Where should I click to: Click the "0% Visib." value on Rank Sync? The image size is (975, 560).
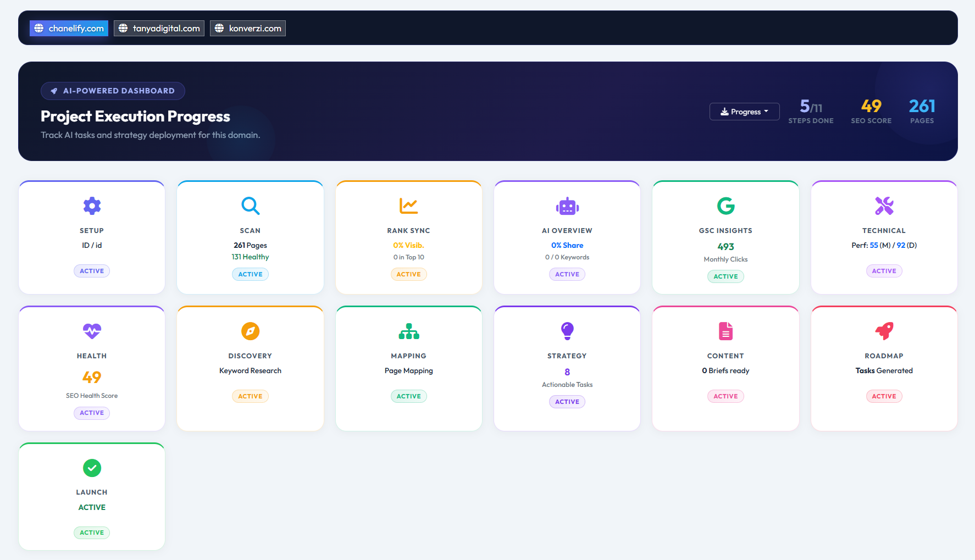(408, 245)
